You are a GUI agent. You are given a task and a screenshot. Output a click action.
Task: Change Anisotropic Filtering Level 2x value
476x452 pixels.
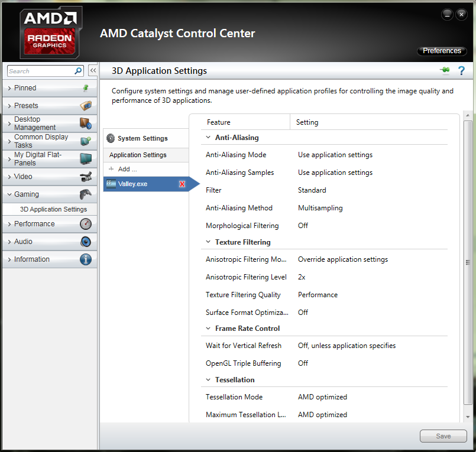(x=302, y=277)
